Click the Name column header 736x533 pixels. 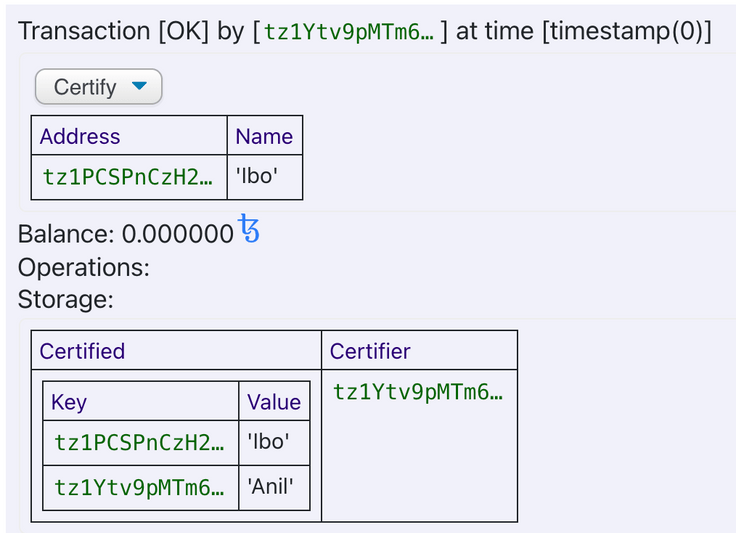[x=265, y=136]
